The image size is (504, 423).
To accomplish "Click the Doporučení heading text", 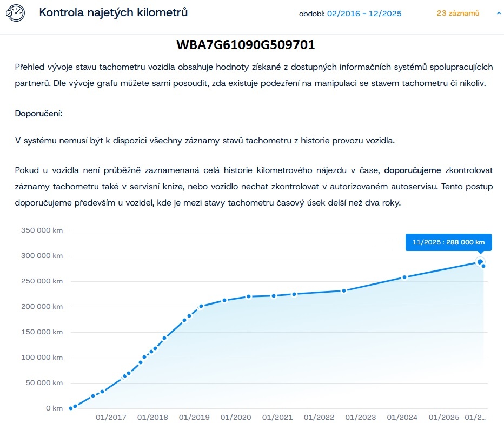I will 39,115.
